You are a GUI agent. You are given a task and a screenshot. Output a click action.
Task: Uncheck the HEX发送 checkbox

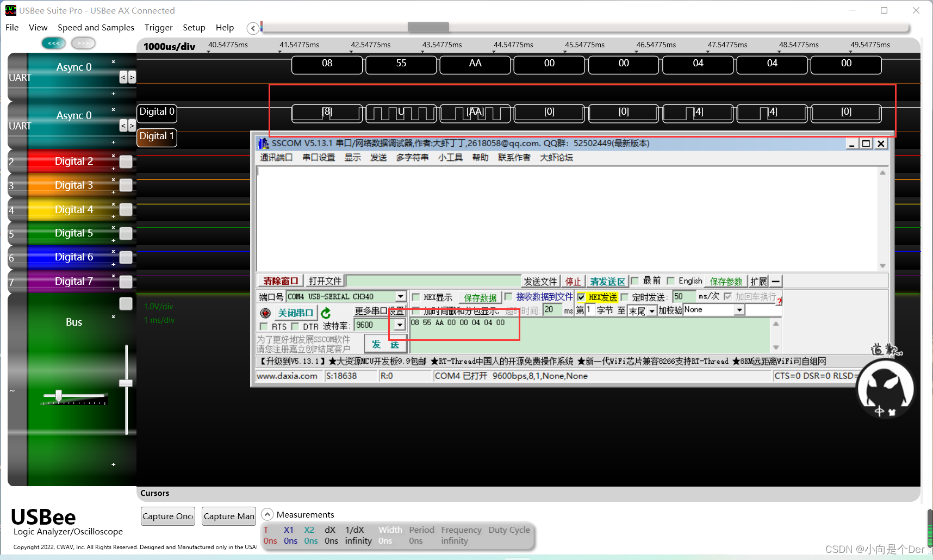(x=581, y=297)
